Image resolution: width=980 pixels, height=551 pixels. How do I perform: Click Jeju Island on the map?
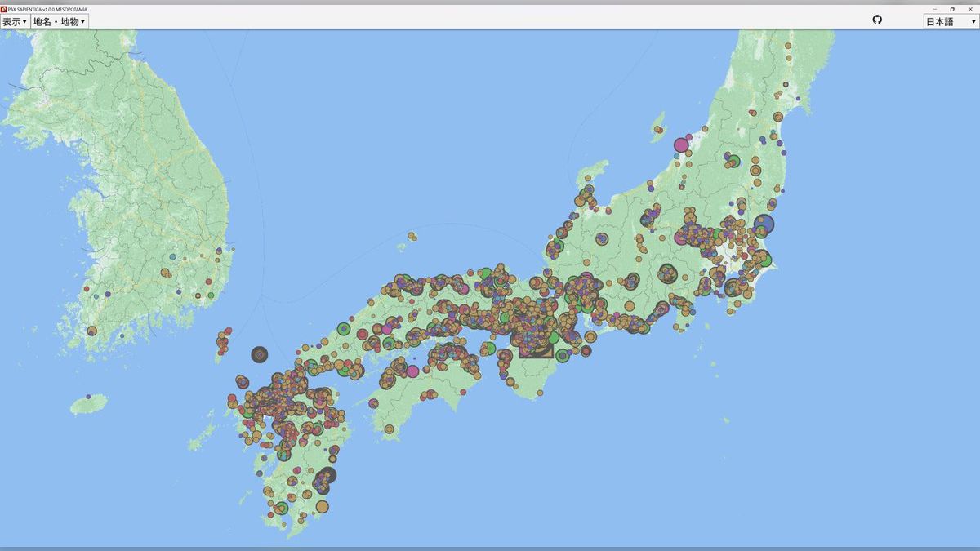(89, 403)
